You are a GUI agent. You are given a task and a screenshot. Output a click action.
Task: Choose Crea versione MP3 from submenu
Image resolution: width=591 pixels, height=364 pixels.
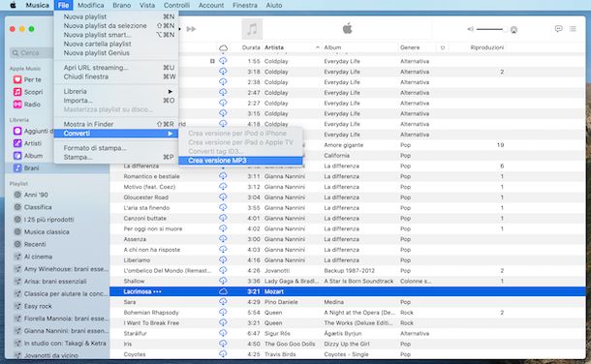[x=240, y=161]
